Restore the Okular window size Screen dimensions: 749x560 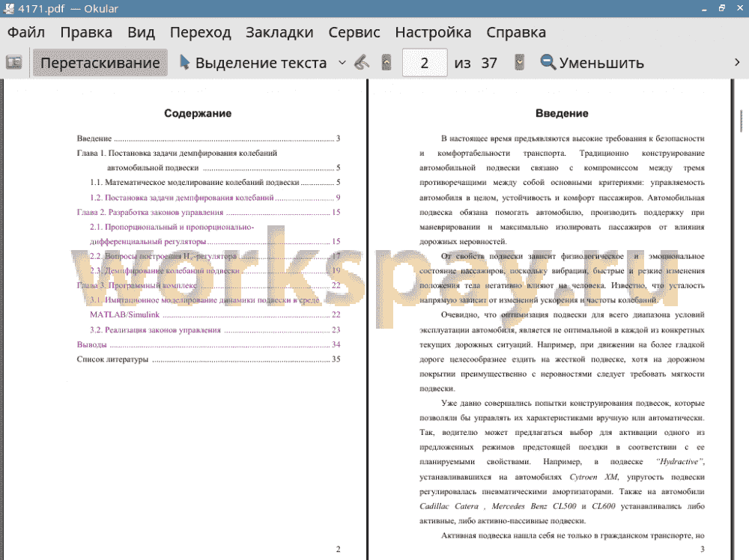coord(722,8)
